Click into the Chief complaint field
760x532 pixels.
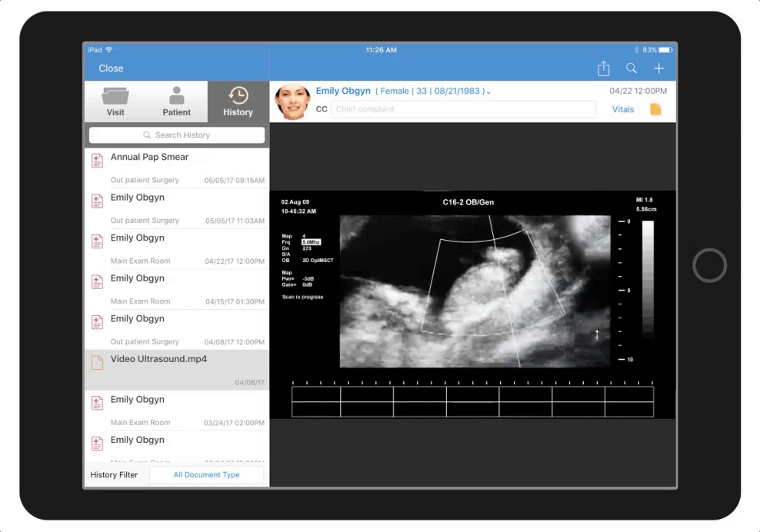463,109
